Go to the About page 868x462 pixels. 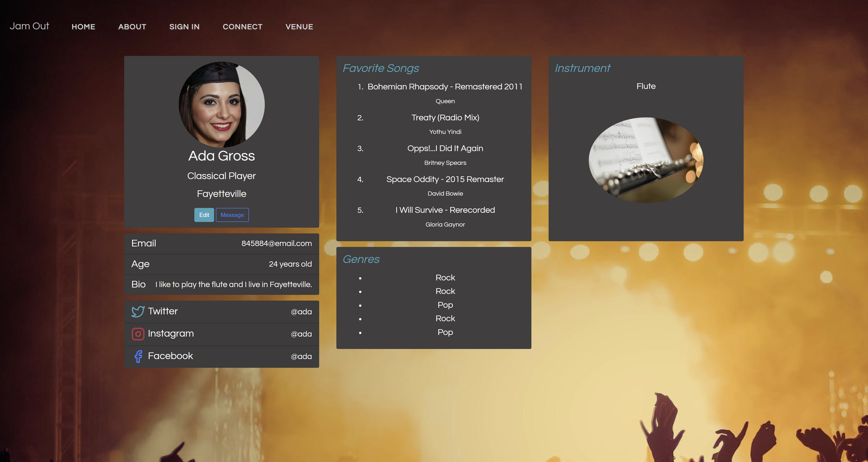[x=132, y=27]
